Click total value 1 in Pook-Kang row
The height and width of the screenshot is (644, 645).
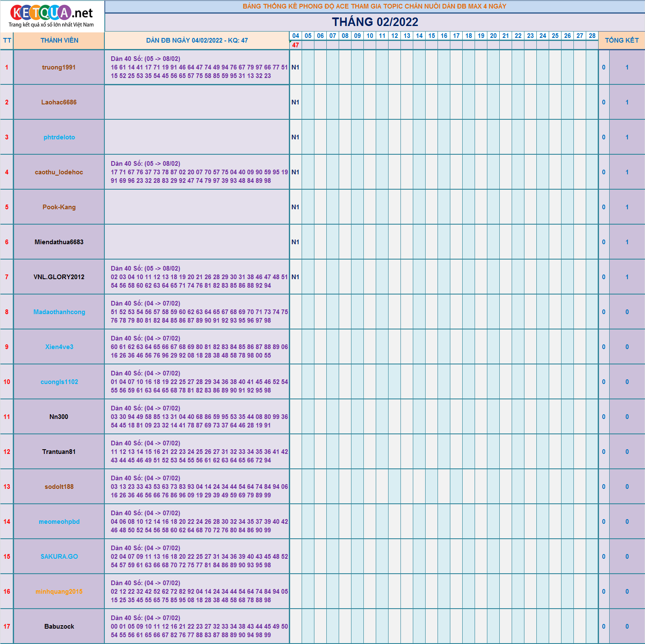coord(627,207)
